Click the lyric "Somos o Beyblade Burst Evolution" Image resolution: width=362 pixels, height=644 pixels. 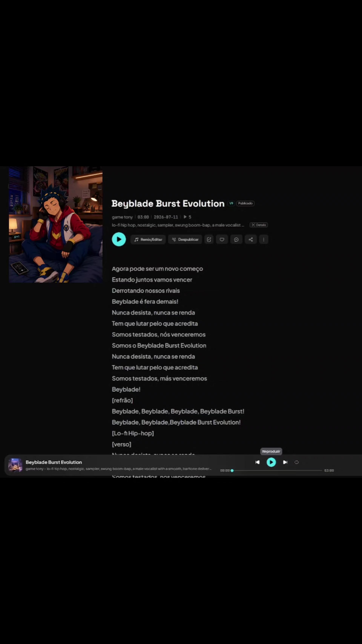[159, 346]
